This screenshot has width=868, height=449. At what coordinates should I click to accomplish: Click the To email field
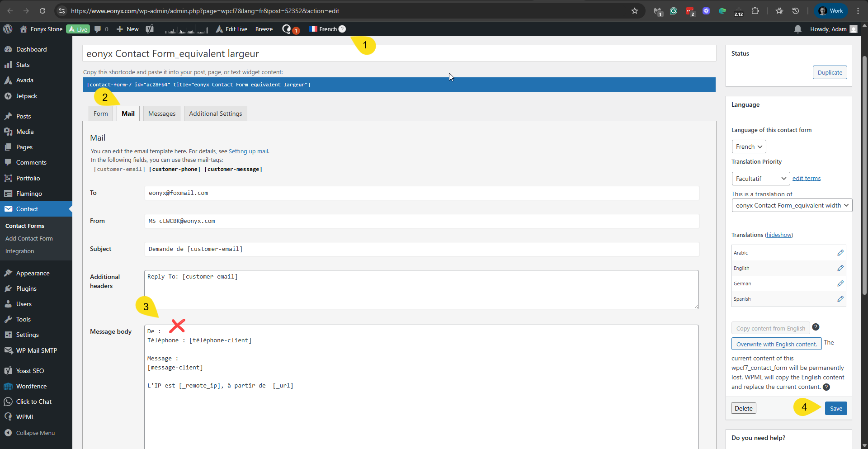[x=422, y=193]
